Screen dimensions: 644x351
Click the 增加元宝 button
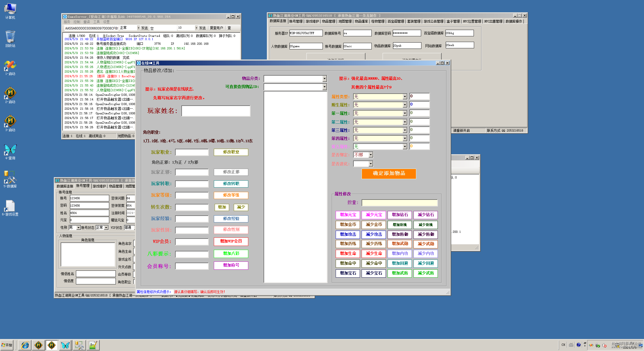tap(348, 215)
